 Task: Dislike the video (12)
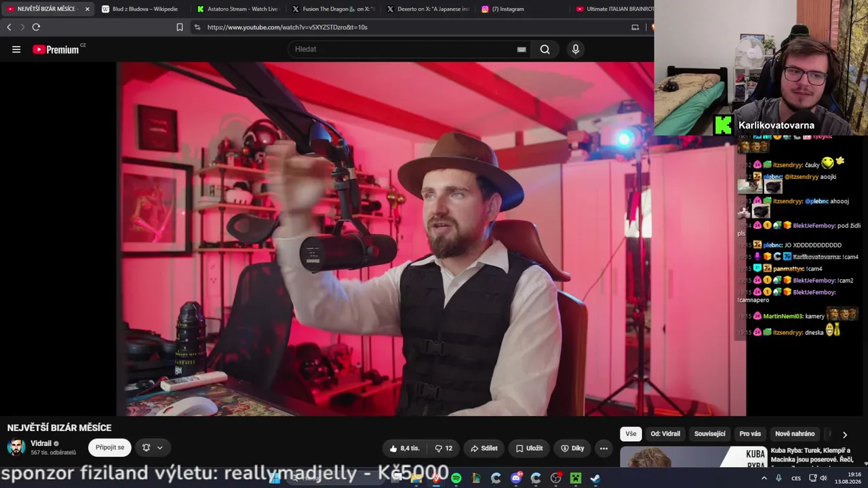pyautogui.click(x=443, y=448)
